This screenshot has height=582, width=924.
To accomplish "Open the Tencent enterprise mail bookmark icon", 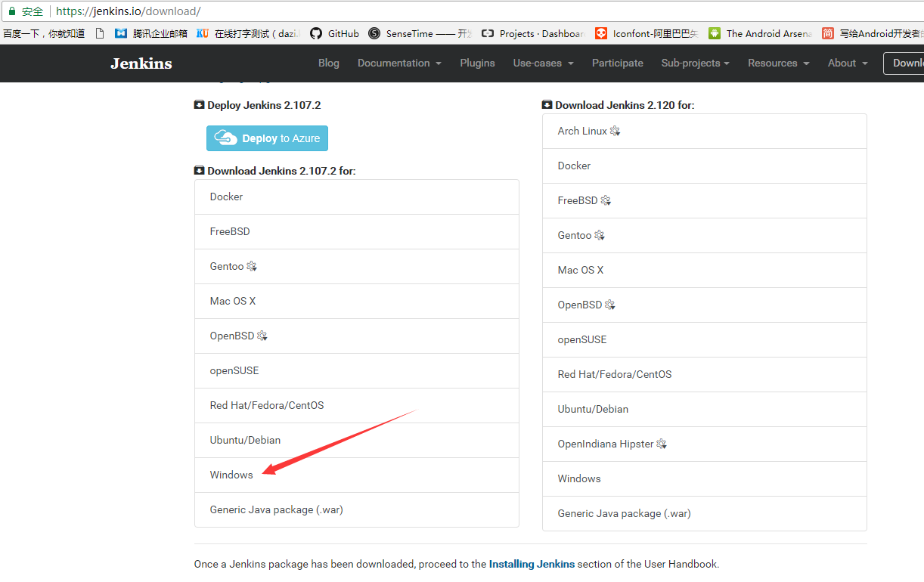I will (121, 33).
